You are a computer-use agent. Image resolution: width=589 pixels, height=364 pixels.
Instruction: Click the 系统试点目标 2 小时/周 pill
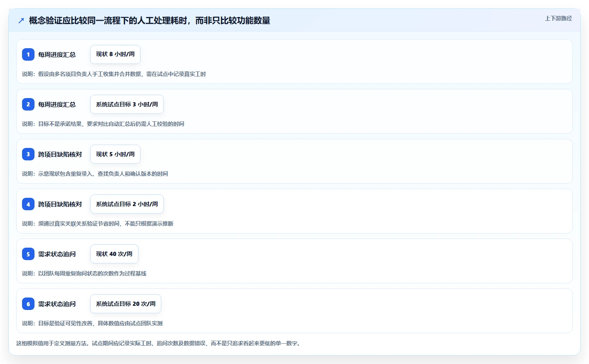click(x=127, y=204)
